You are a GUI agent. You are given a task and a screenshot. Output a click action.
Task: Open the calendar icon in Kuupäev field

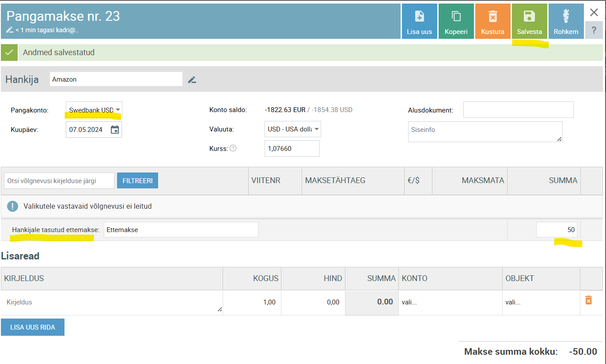click(x=115, y=130)
